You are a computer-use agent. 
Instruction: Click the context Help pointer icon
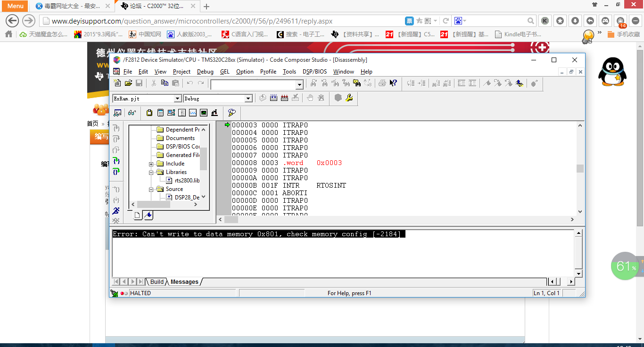click(394, 83)
